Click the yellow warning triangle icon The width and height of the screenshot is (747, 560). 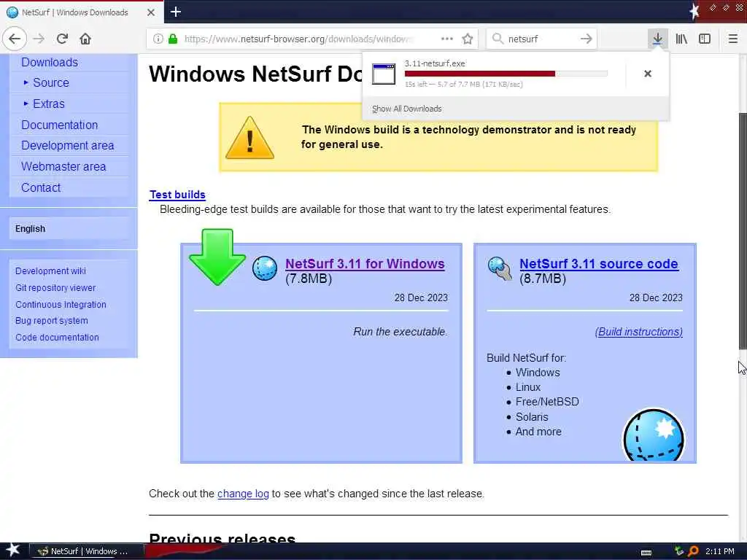click(249, 138)
